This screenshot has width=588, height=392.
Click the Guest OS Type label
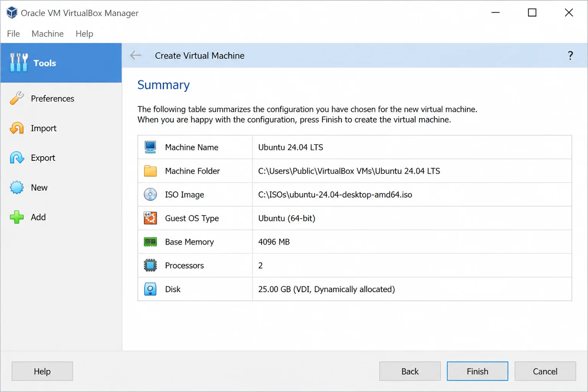192,218
